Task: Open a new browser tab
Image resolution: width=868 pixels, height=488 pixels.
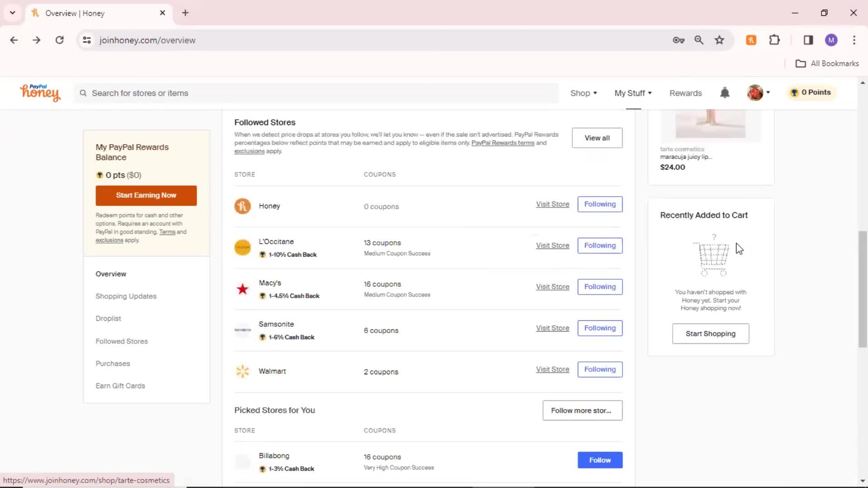Action: click(185, 13)
